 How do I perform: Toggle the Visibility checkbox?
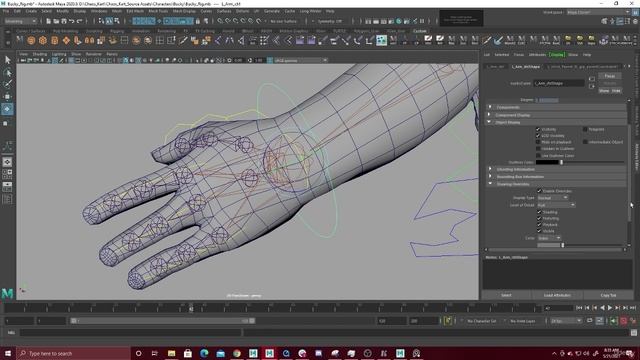538,129
